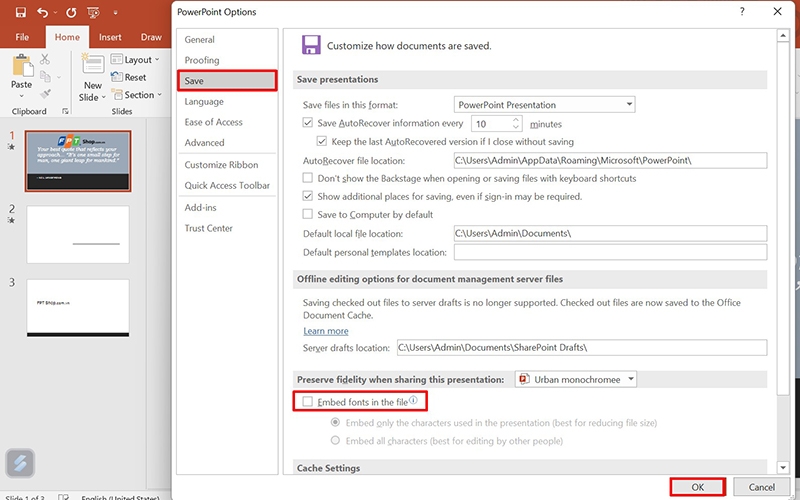Toggle Save AutoRecover information checkbox
The image size is (800, 500).
[x=308, y=122]
